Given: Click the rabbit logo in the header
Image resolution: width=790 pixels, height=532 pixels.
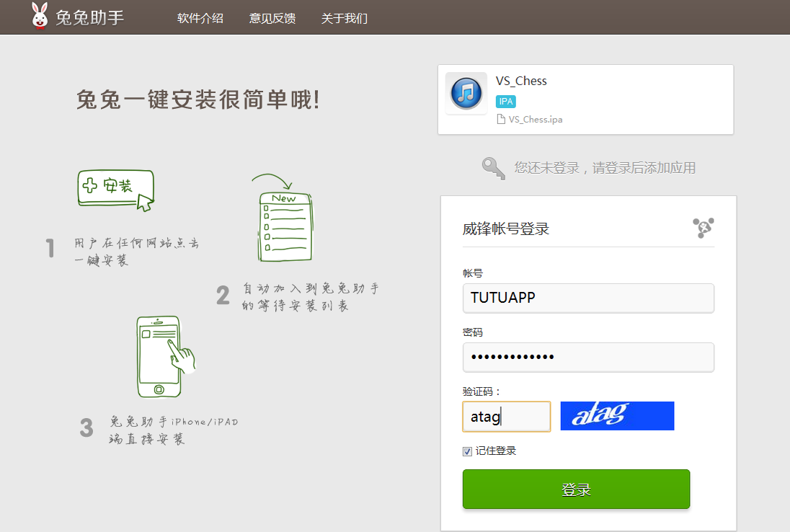Looking at the screenshot, I should tap(40, 16).
